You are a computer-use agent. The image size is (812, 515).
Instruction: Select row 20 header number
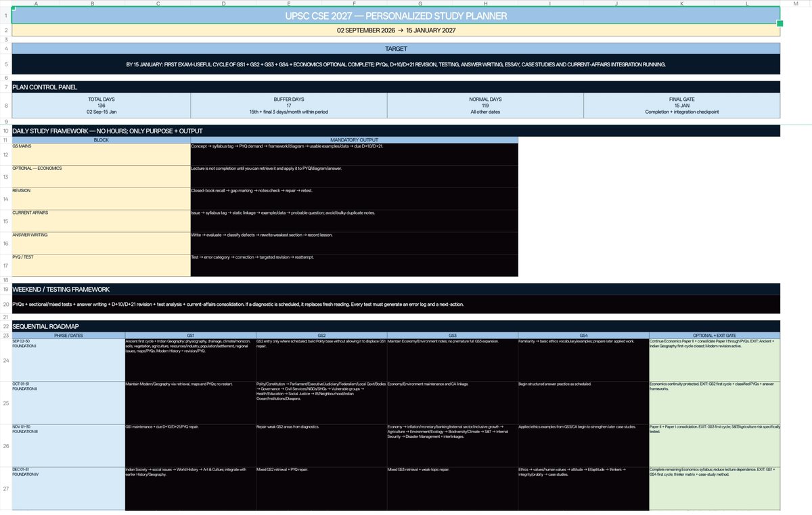pyautogui.click(x=5, y=305)
